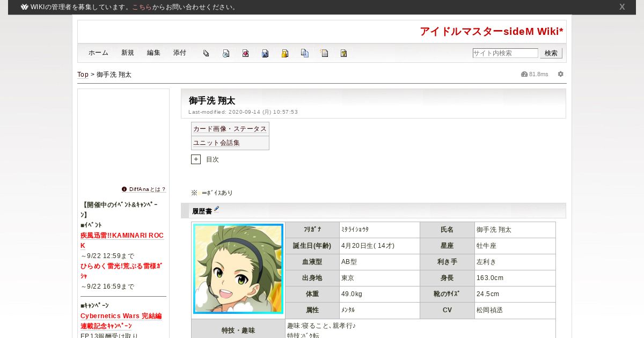Screen dimensions: 644x338
Task: Click the red download arrow icon
Action: pyautogui.click(x=245, y=53)
